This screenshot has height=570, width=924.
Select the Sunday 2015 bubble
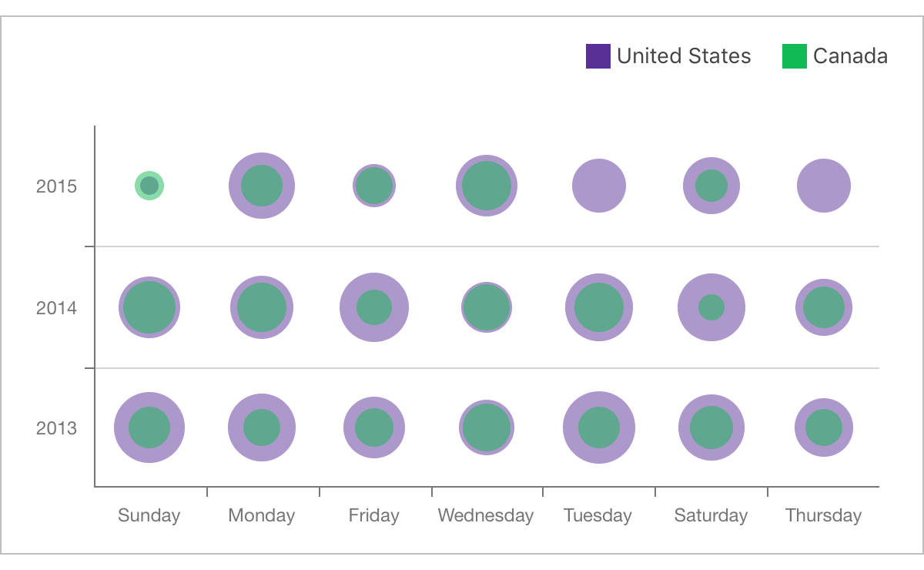point(149,186)
